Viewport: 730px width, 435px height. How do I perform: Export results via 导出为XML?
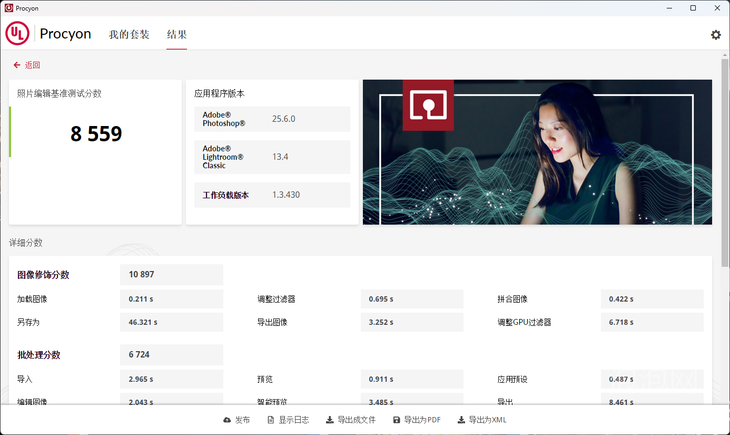coord(481,420)
